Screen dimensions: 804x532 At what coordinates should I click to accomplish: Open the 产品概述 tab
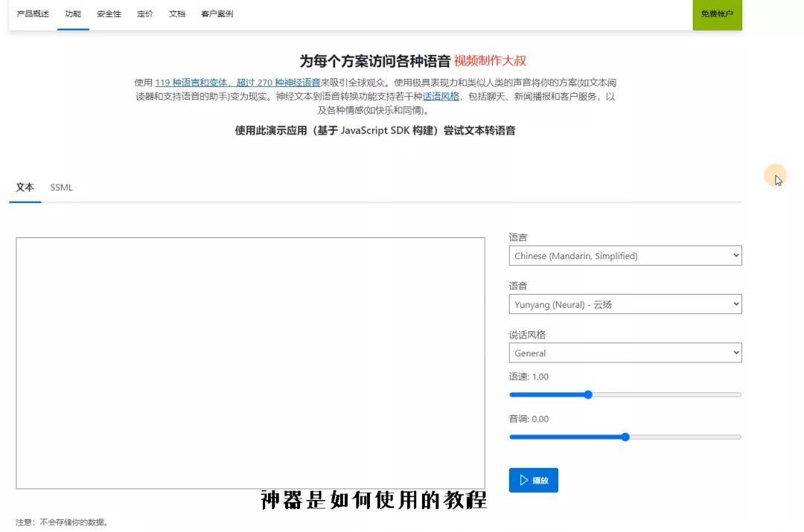(x=33, y=14)
